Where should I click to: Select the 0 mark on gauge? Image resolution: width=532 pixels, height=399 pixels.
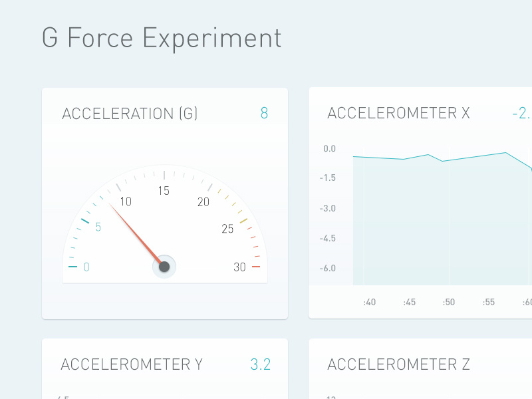click(86, 267)
